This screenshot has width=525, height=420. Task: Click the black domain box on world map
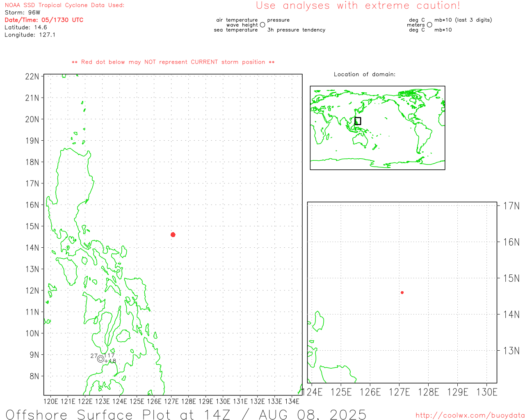pyautogui.click(x=358, y=121)
